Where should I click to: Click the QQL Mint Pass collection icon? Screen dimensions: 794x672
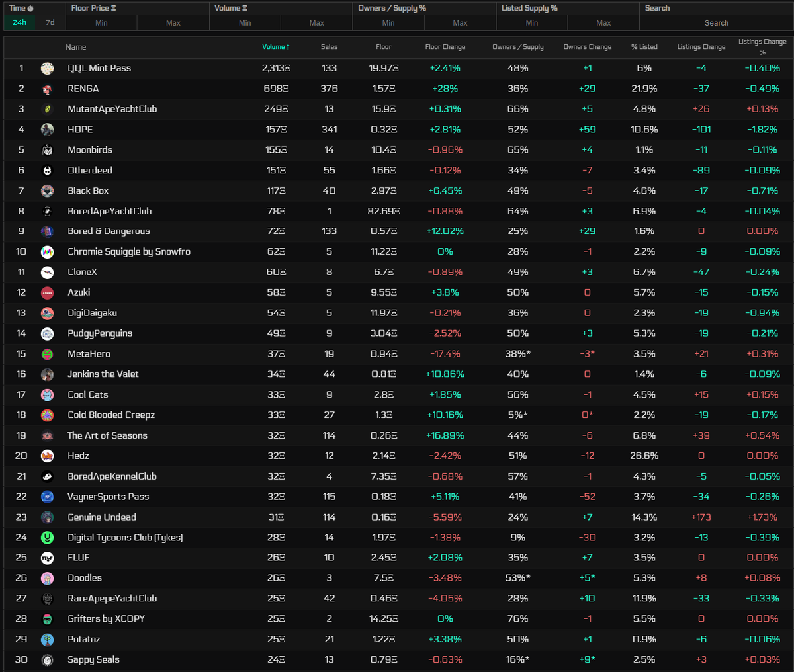[x=47, y=68]
